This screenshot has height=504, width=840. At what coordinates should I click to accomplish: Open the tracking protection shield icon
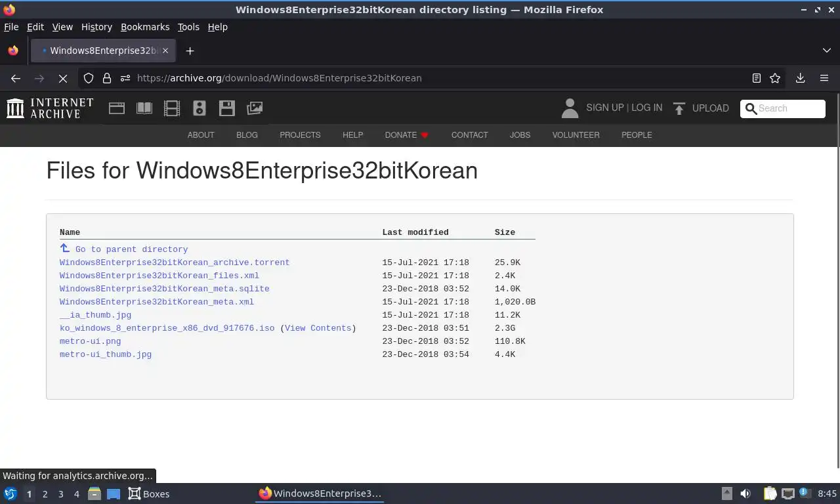point(89,78)
